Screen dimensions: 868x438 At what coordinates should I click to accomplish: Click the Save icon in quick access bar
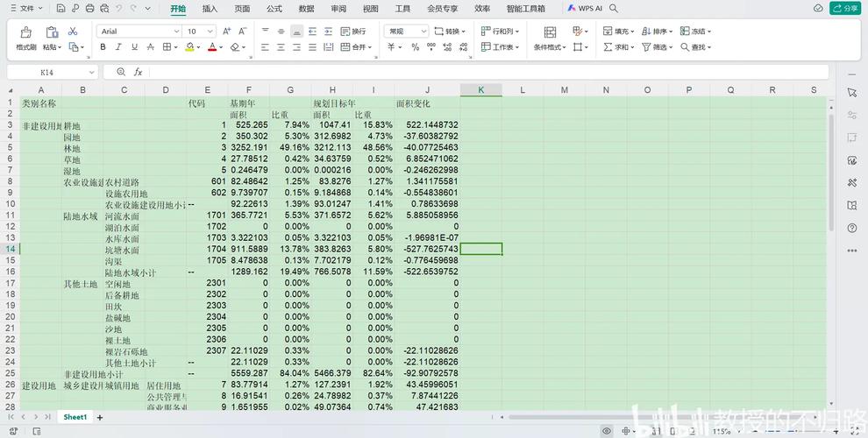tap(60, 8)
